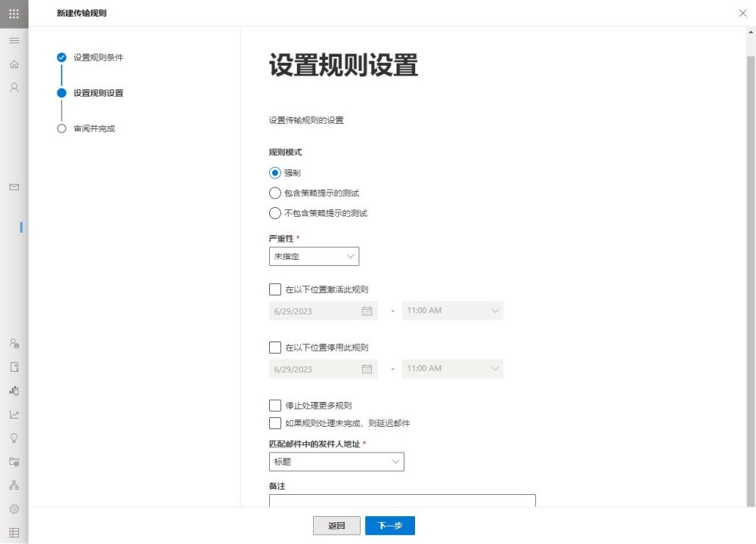Click the 匹配邮件中的发件人地址 label
This screenshot has width=756, height=544.
(x=314, y=444)
